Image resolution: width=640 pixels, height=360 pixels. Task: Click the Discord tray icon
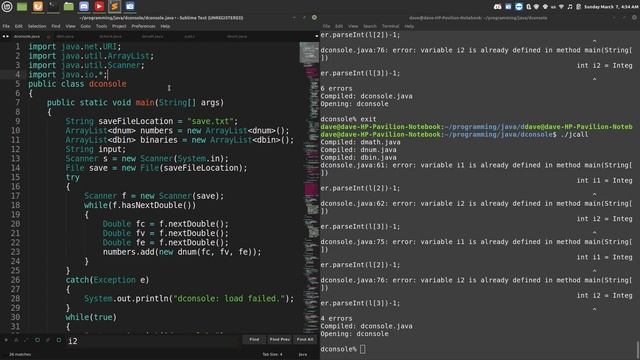(x=498, y=7)
